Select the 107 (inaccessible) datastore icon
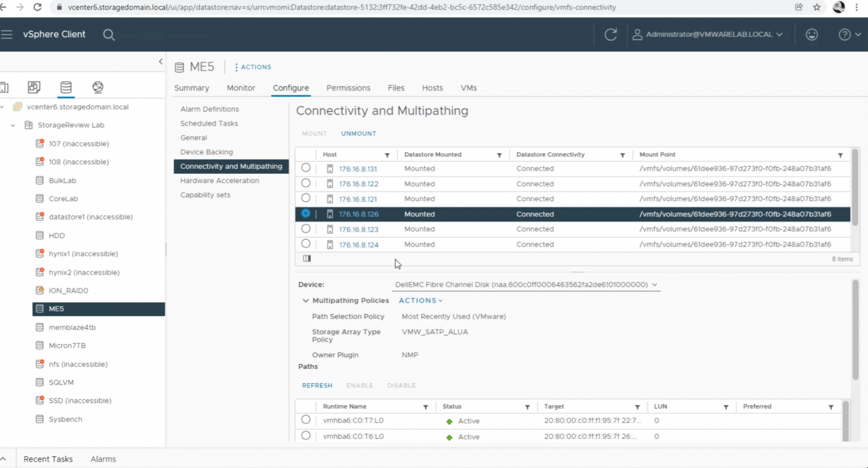This screenshot has height=468, width=868. (x=40, y=144)
